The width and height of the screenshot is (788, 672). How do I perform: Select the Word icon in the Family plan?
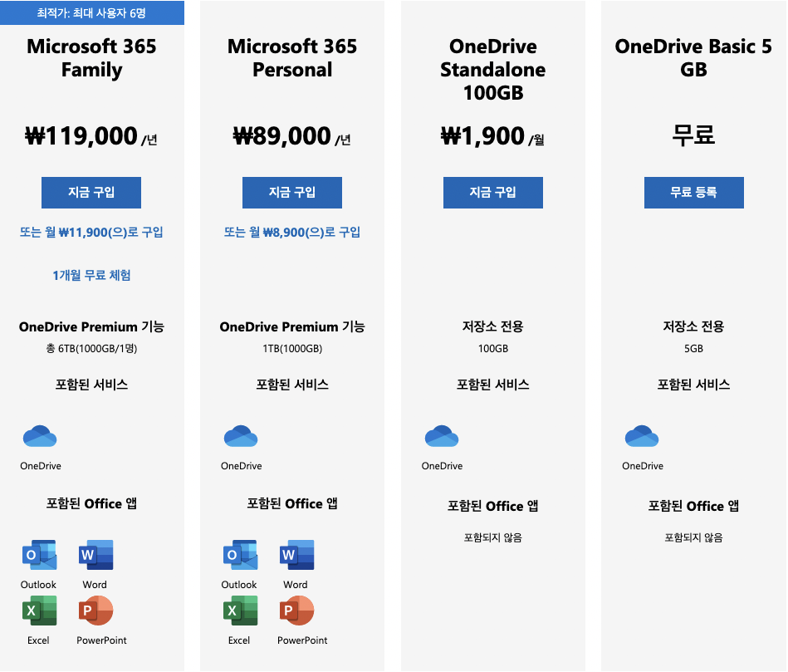point(96,555)
